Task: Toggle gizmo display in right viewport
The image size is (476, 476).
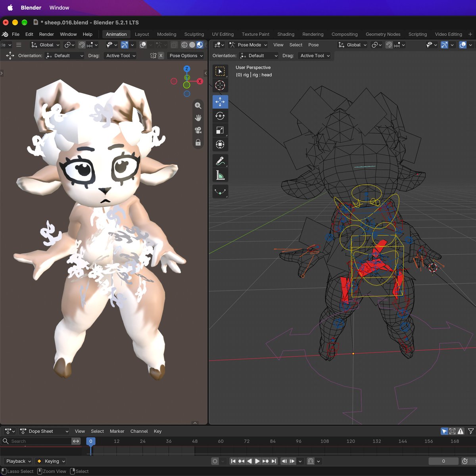Action: click(x=444, y=45)
